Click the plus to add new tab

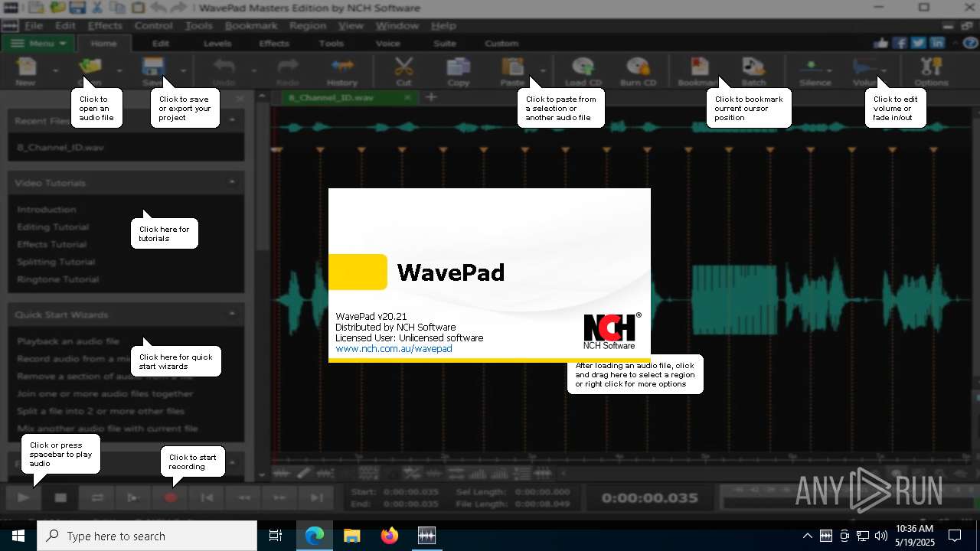pos(431,97)
